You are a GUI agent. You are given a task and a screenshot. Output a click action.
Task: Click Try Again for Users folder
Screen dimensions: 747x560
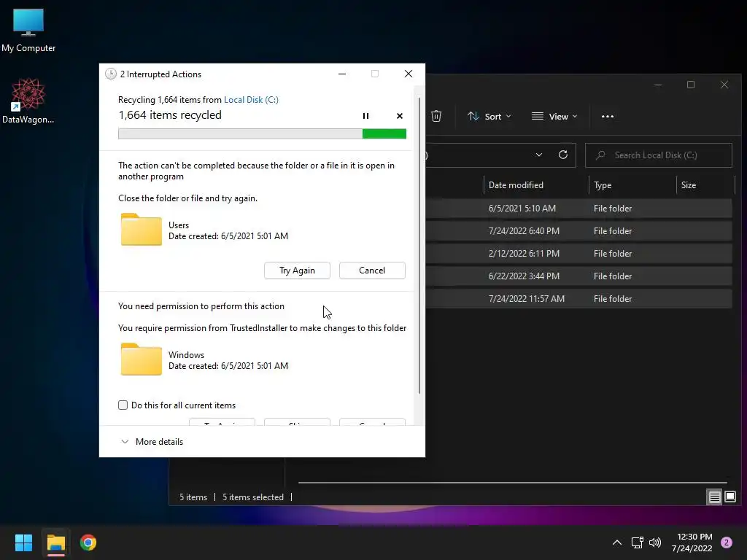coord(297,271)
